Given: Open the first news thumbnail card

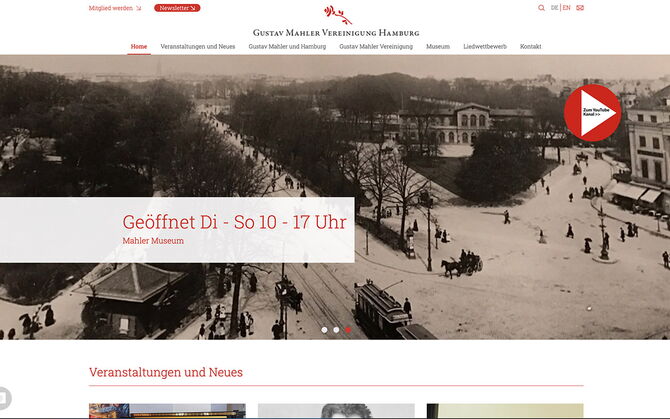Looking at the screenshot, I should (x=167, y=411).
